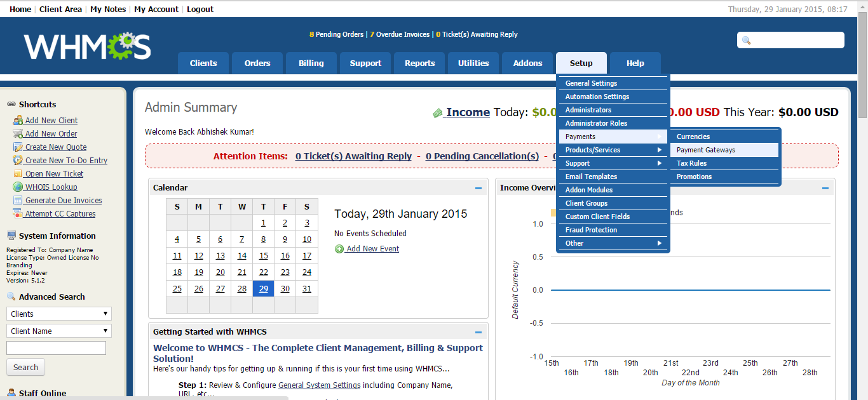Click General System Settings link in Step 1
Image resolution: width=868 pixels, height=400 pixels.
[x=319, y=385]
